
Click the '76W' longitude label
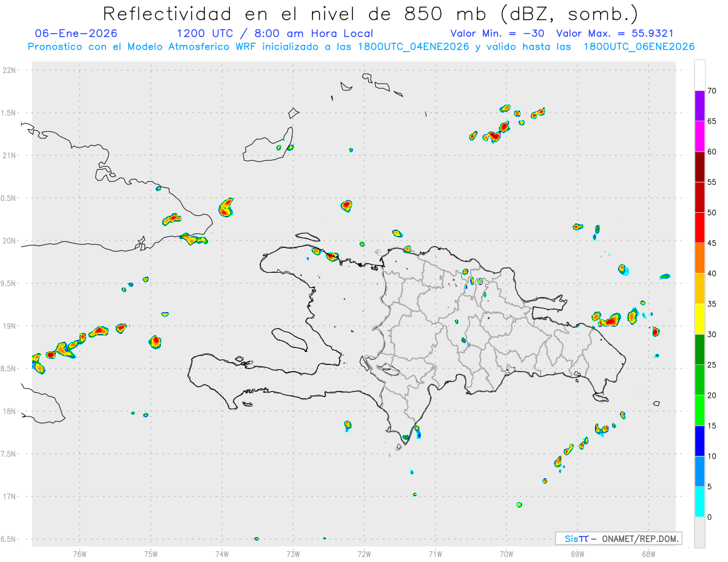point(79,554)
